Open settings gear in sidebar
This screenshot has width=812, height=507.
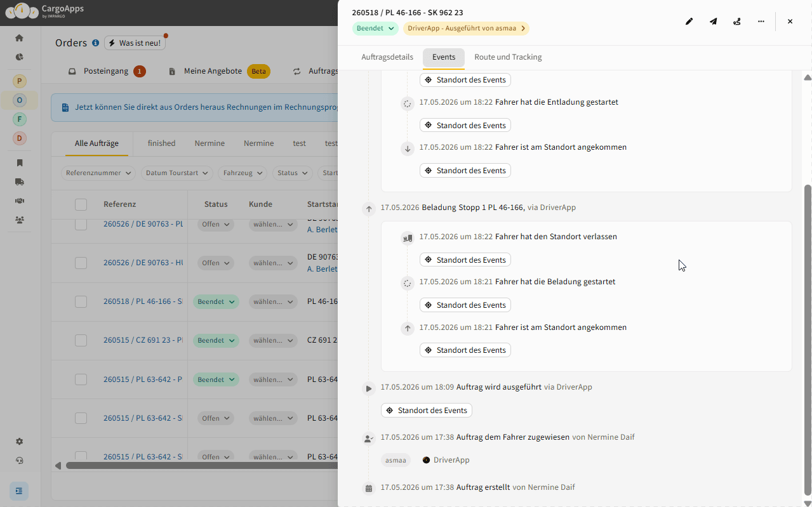point(20,442)
